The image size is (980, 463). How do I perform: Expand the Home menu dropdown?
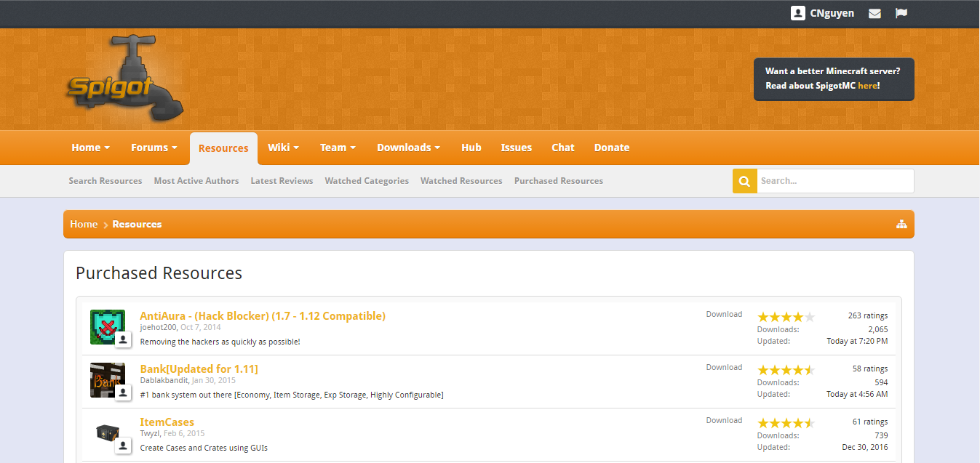(107, 148)
